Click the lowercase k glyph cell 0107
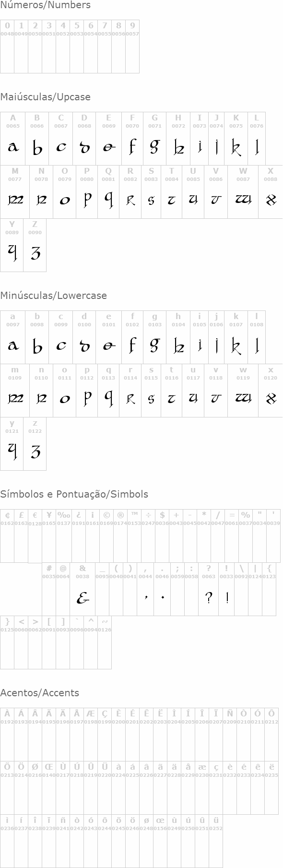Image resolution: width=283 pixels, height=868 pixels. (236, 337)
